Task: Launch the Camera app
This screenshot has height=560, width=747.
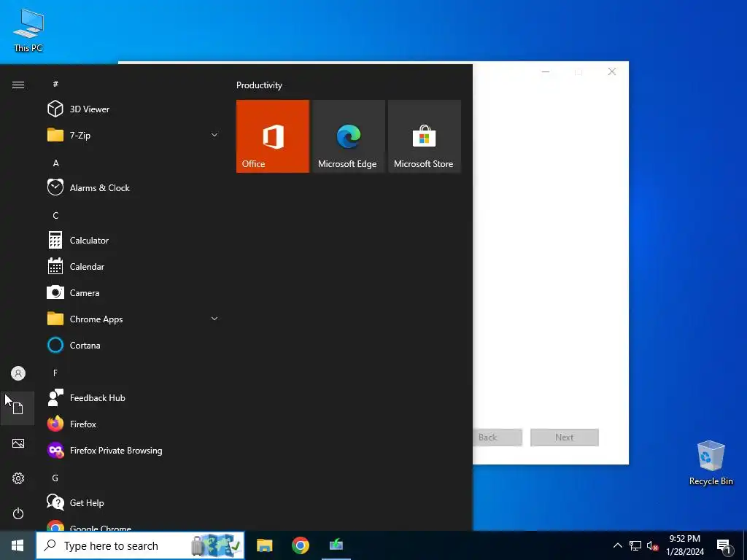Action: [x=133, y=293]
